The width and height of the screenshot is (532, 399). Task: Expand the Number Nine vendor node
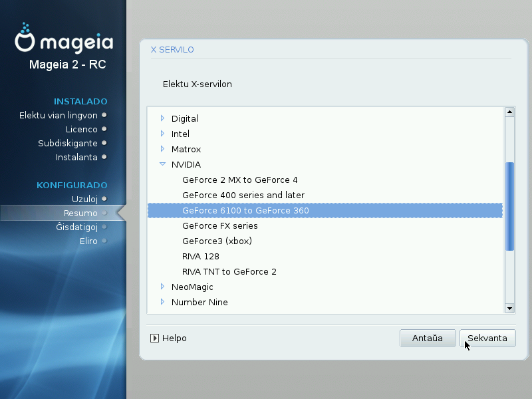[x=162, y=302]
